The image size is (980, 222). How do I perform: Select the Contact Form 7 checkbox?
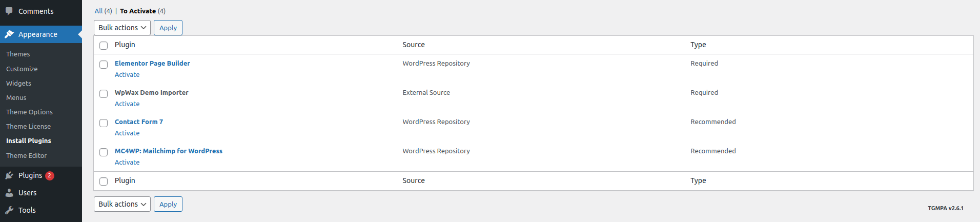pyautogui.click(x=104, y=123)
